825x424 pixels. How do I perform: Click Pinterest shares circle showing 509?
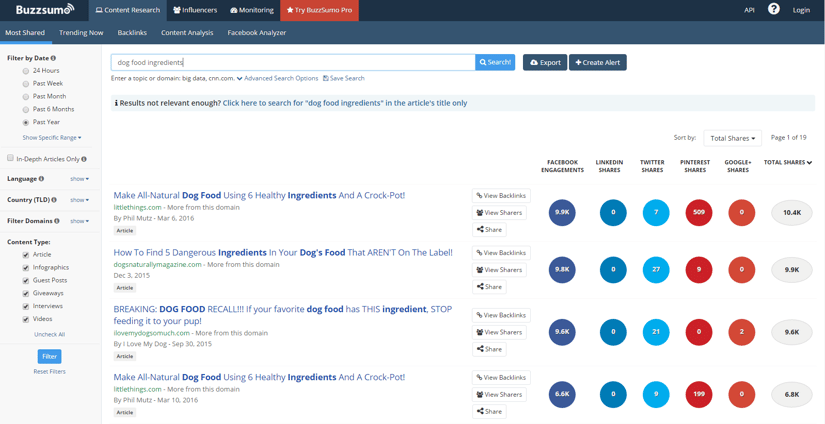pyautogui.click(x=698, y=212)
